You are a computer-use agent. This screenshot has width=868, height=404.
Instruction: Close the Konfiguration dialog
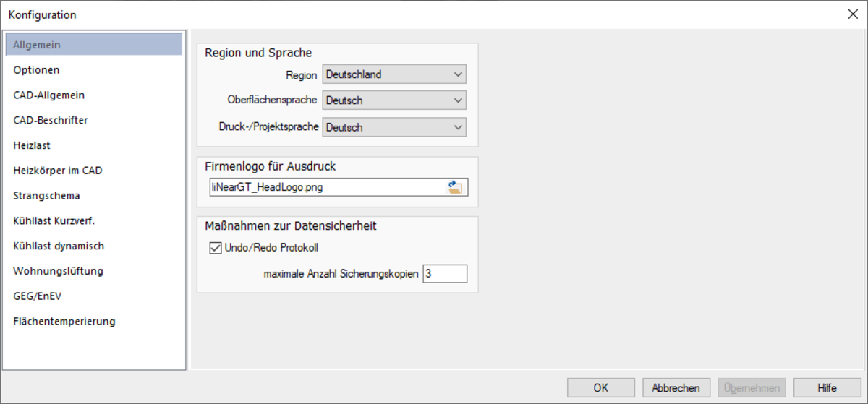[853, 14]
